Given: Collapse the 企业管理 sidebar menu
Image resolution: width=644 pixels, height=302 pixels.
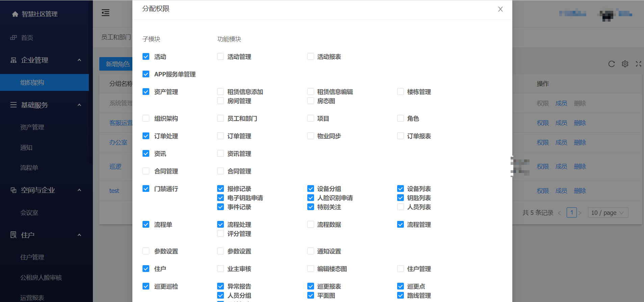Looking at the screenshot, I should coord(79,60).
